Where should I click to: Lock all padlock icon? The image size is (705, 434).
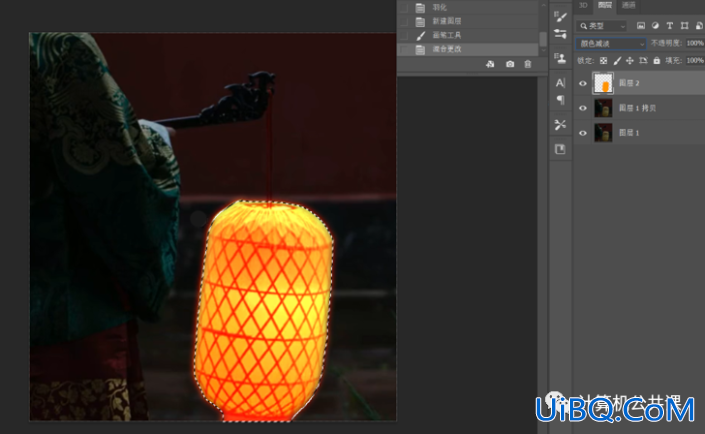[x=656, y=60]
